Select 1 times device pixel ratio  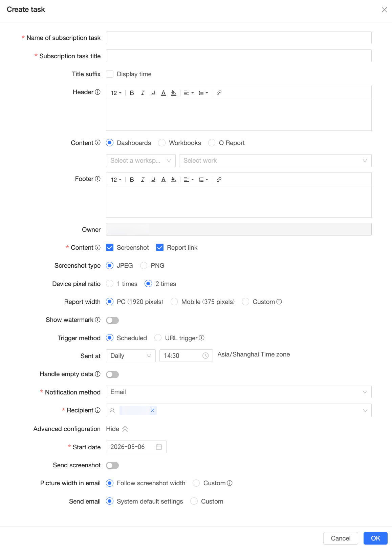click(x=110, y=284)
